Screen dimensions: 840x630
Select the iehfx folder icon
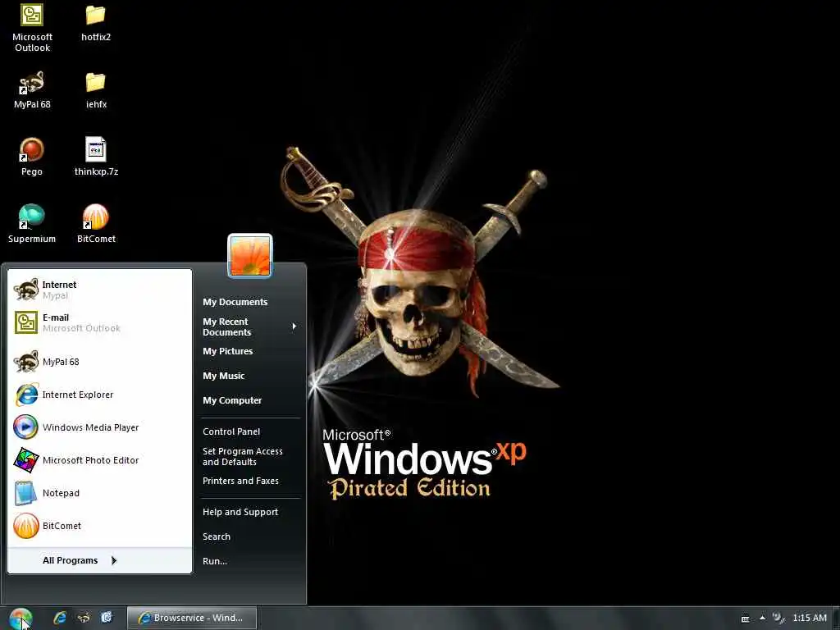pyautogui.click(x=96, y=89)
